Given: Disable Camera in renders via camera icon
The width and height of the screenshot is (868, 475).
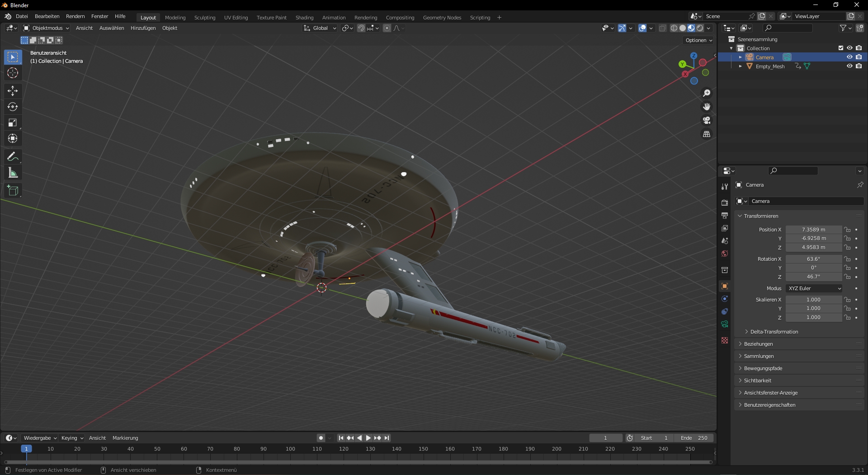Looking at the screenshot, I should [x=859, y=57].
